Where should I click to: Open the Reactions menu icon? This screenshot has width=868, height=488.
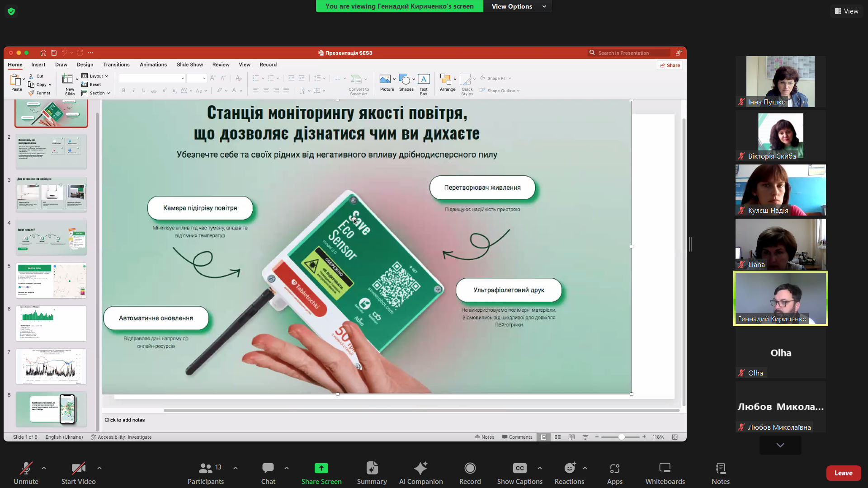[569, 468]
